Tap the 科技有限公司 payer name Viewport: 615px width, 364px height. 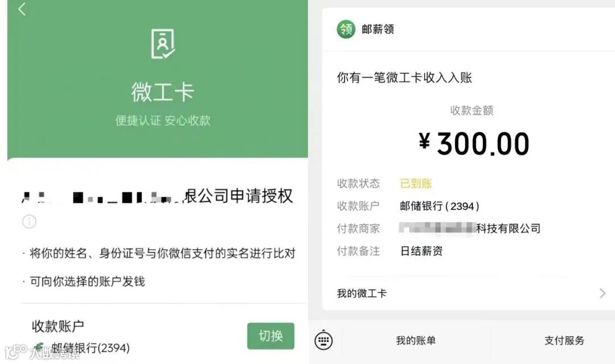point(509,228)
